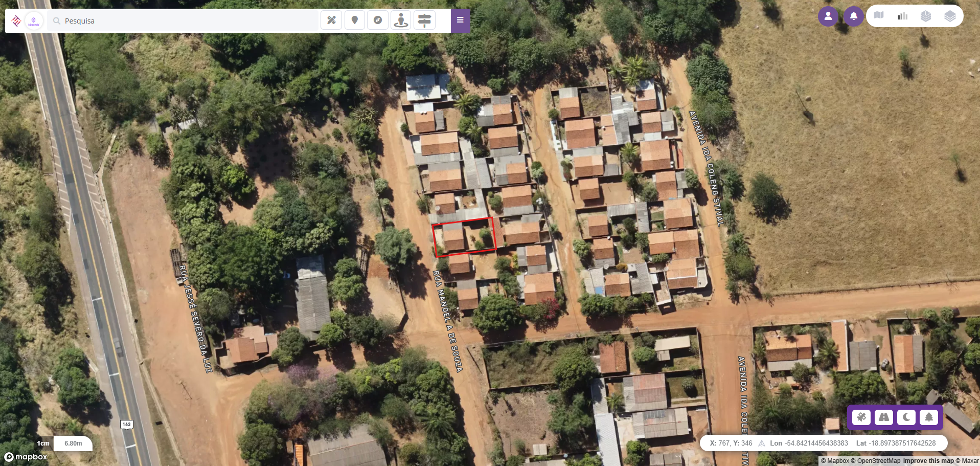Screen dimensions: 980x466
Task: Select the location pin marker tool
Action: tap(355, 20)
